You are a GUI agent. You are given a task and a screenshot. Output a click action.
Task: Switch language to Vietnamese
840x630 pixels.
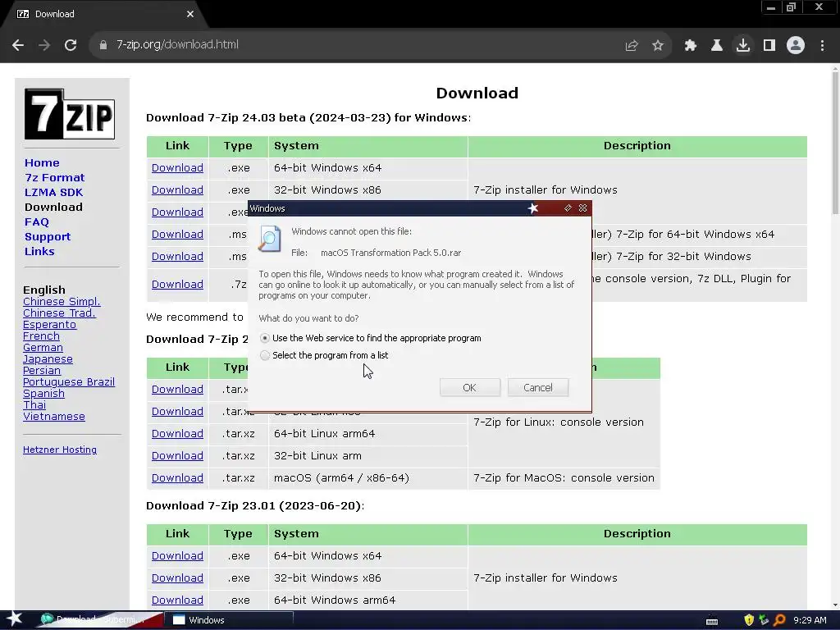[x=53, y=416]
